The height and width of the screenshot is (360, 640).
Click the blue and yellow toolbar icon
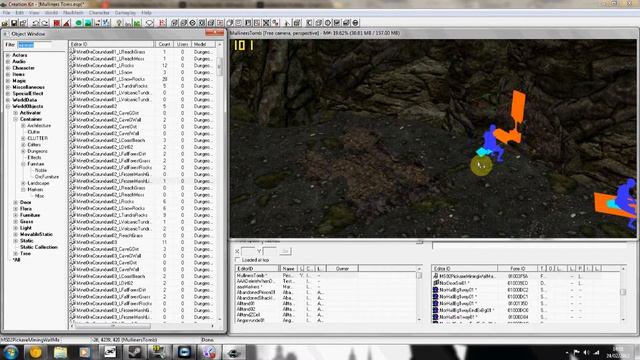[x=107, y=23]
